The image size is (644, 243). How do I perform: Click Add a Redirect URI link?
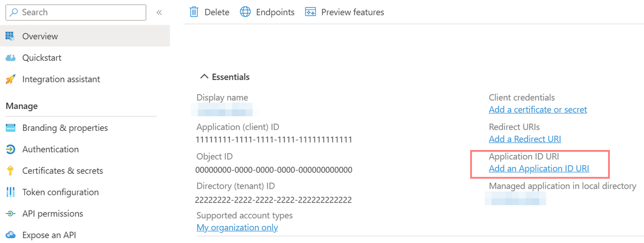click(x=525, y=139)
